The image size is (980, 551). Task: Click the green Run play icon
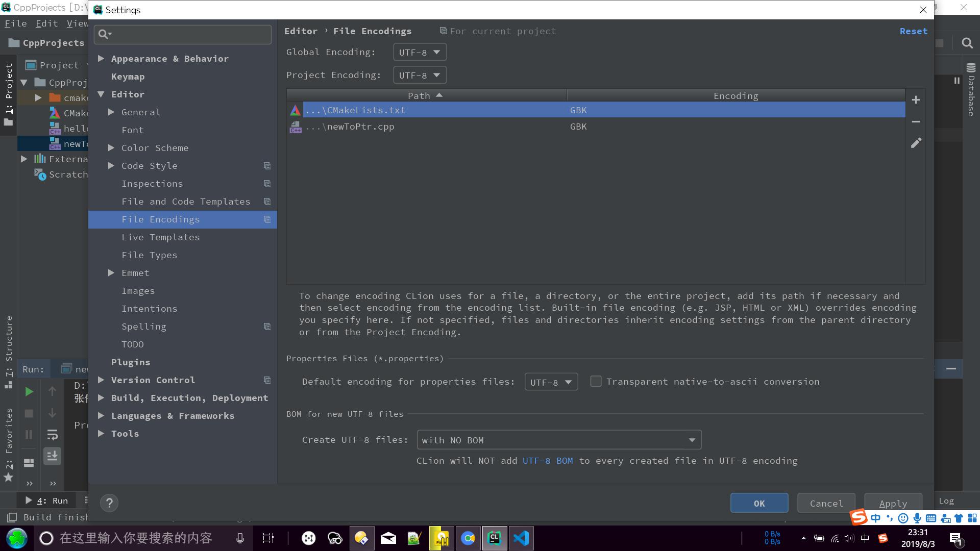[x=29, y=391]
